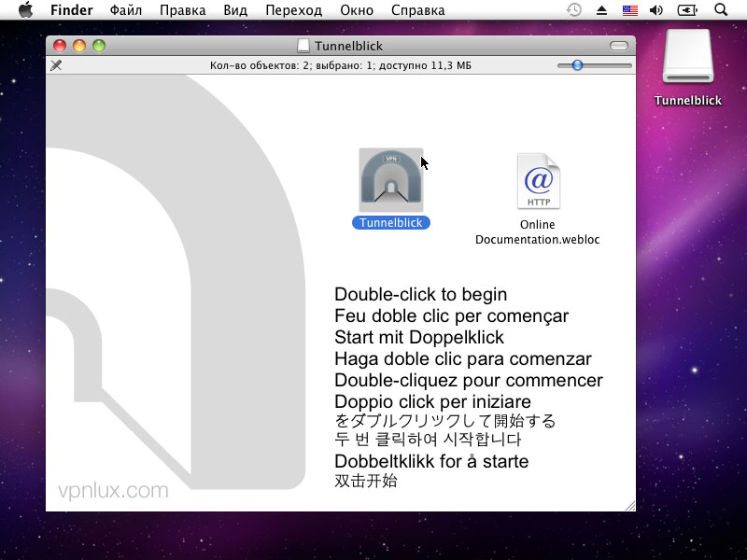The width and height of the screenshot is (747, 560).
Task: Open the Finder menu
Action: pos(72,10)
